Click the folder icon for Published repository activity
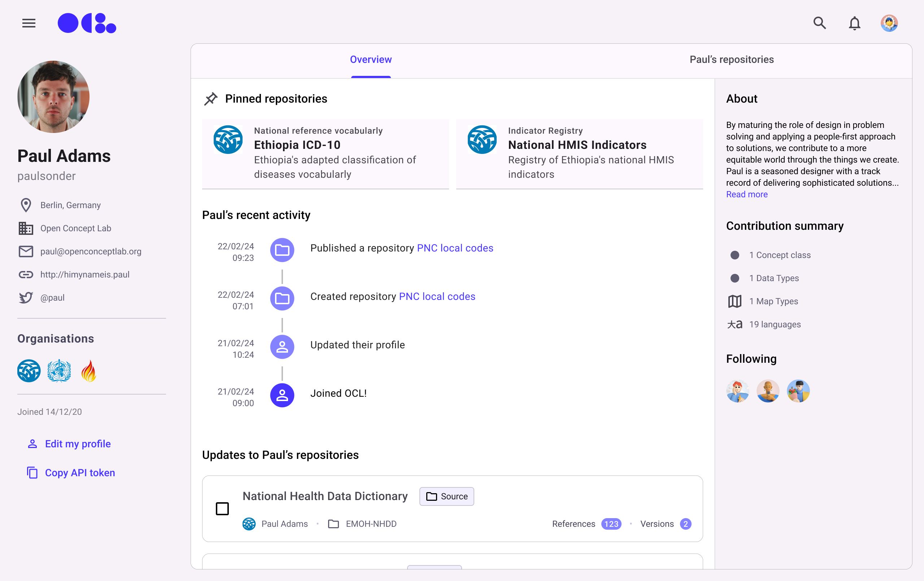The width and height of the screenshot is (924, 581). coord(282,250)
